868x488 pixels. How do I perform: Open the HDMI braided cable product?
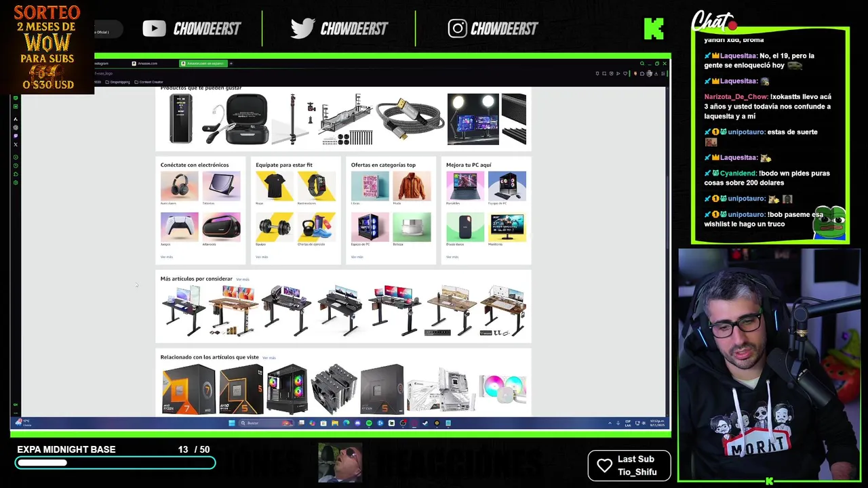coord(410,120)
